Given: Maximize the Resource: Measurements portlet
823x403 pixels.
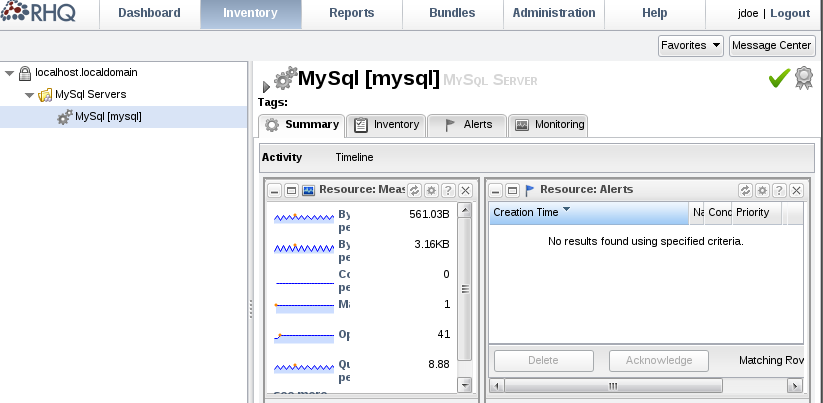Looking at the screenshot, I should tap(291, 190).
